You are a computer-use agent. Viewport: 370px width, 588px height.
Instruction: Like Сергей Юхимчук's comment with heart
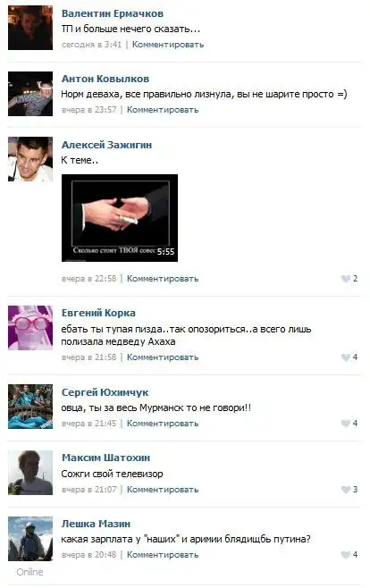point(345,424)
